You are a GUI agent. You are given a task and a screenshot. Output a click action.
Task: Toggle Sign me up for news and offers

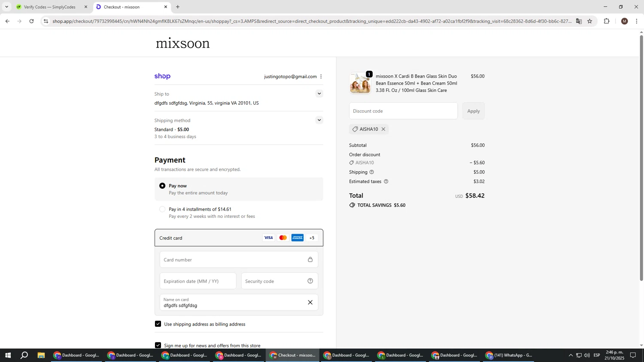tap(158, 345)
